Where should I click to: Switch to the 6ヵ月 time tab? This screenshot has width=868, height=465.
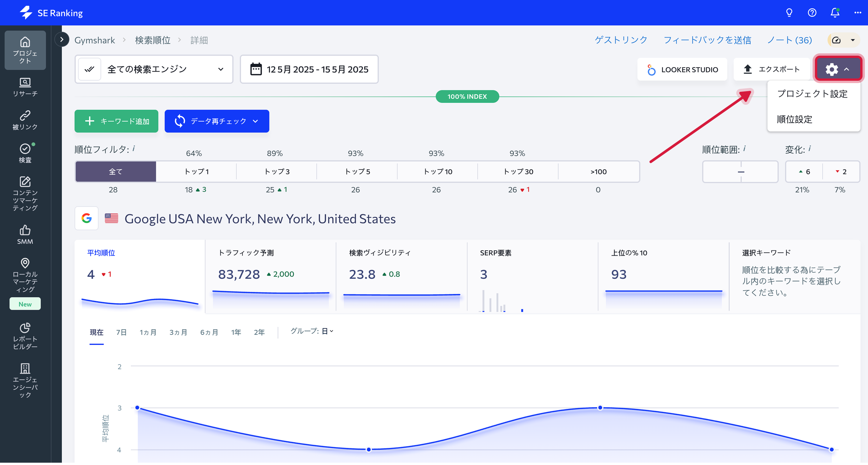tap(209, 333)
